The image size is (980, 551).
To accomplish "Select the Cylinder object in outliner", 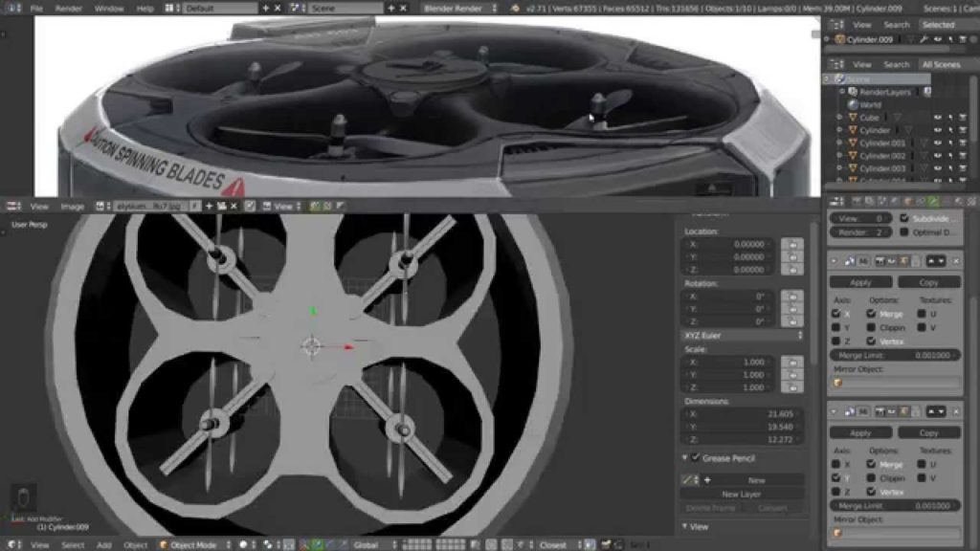I will click(874, 130).
